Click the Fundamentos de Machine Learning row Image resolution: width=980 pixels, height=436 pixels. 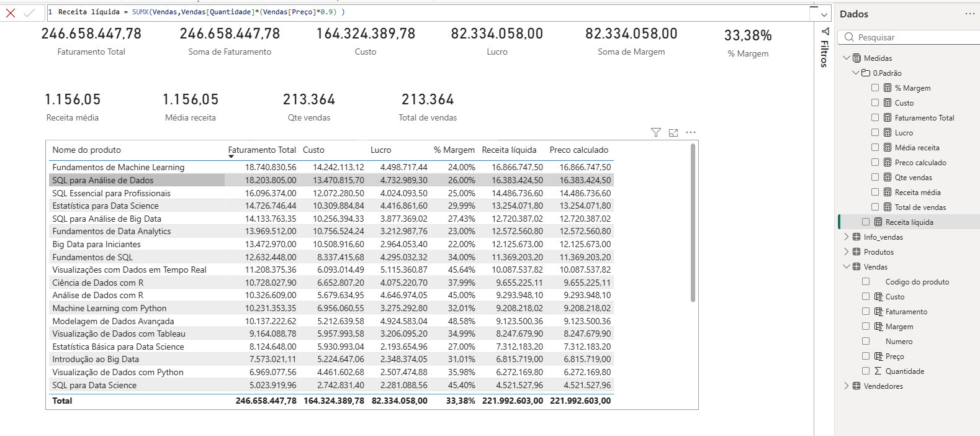coord(331,167)
